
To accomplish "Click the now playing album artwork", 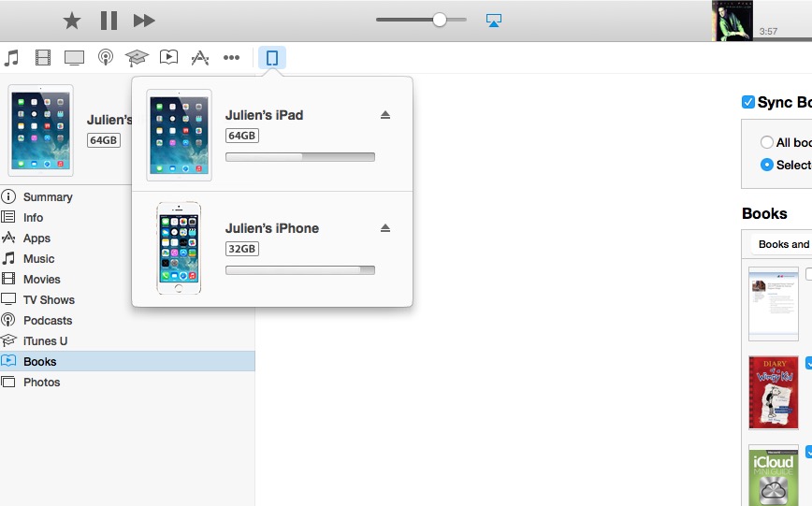I will (732, 21).
